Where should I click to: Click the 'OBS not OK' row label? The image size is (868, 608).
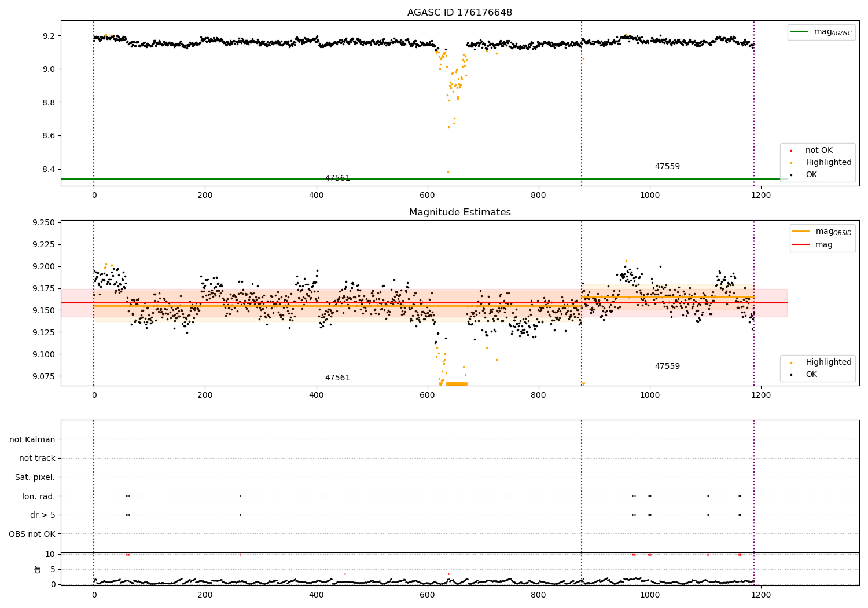click(32, 534)
